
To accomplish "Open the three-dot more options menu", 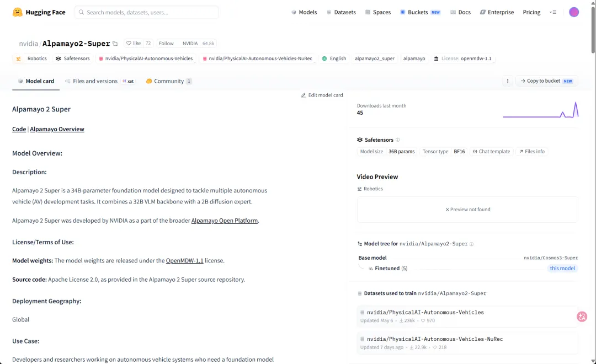I will [x=508, y=81].
